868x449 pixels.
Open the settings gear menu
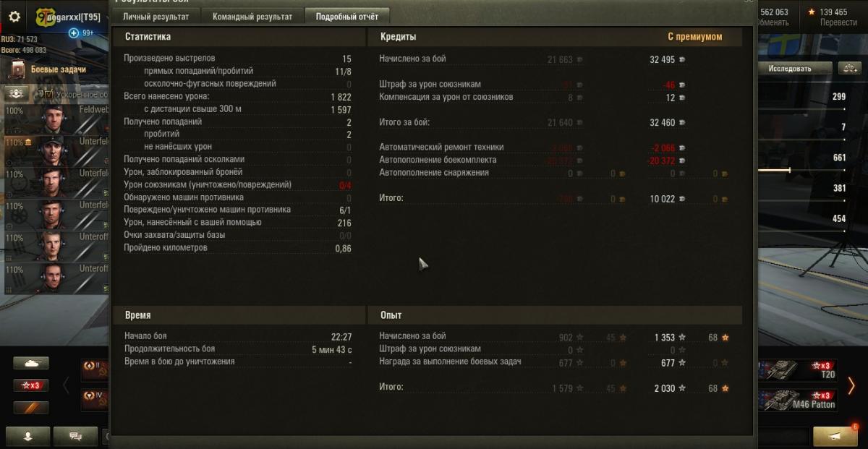(x=14, y=17)
